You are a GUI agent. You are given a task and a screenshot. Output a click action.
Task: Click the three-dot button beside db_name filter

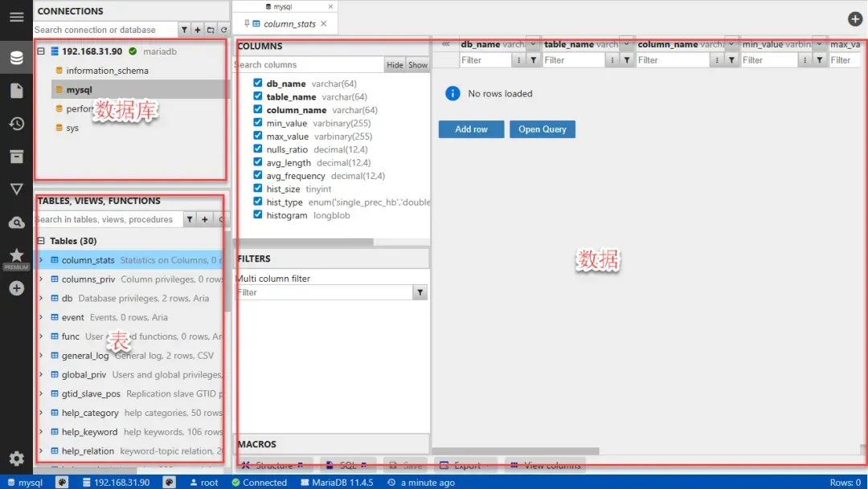tap(518, 60)
